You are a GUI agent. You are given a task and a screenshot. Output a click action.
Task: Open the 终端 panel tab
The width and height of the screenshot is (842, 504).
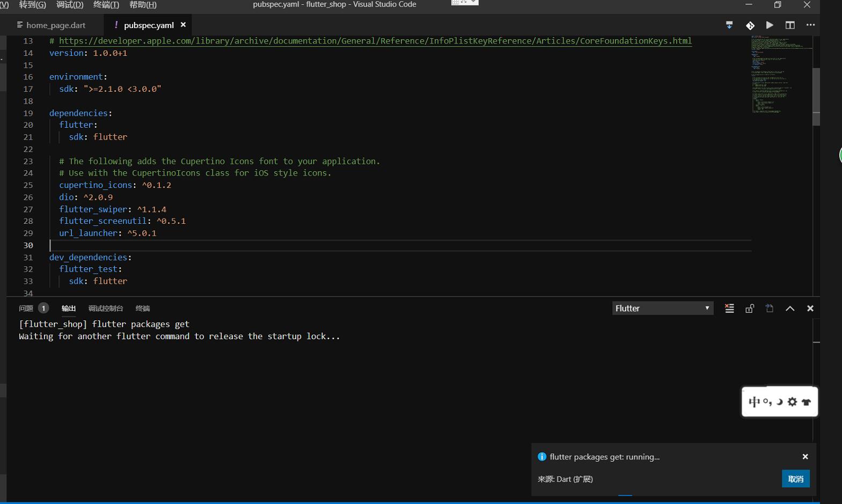[x=143, y=308]
